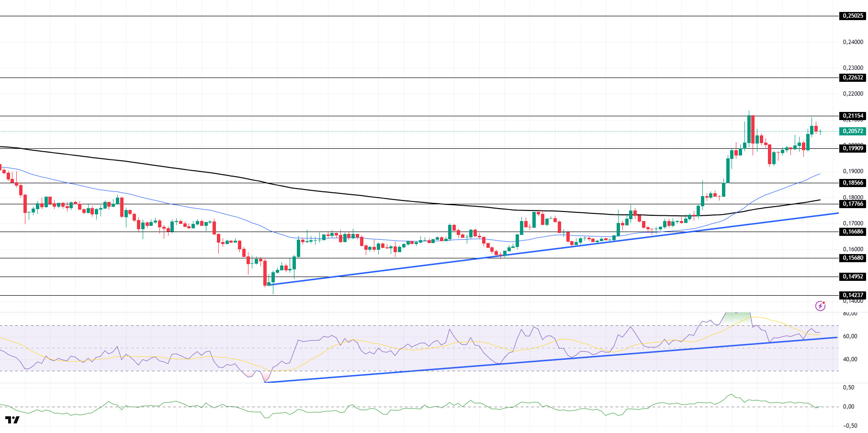
Task: Select the 0,15680 price level label
Action: [853, 258]
